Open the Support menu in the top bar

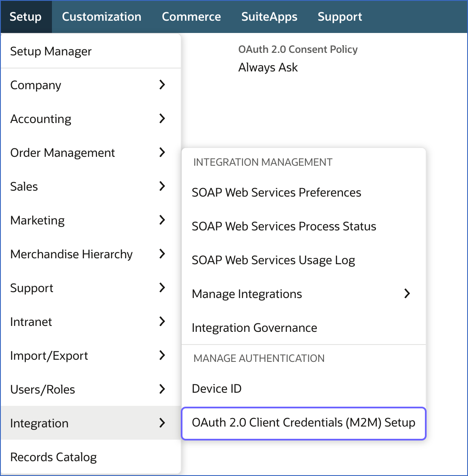tap(340, 16)
